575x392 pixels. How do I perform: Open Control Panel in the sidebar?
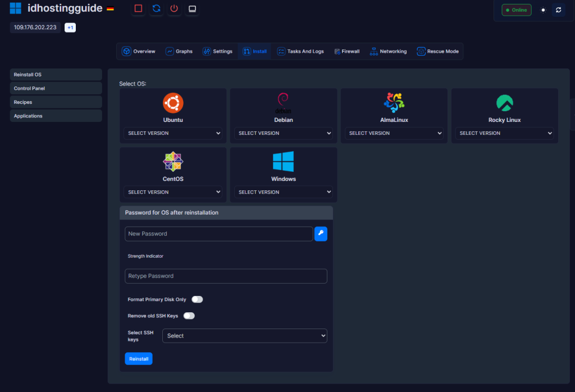(x=56, y=88)
